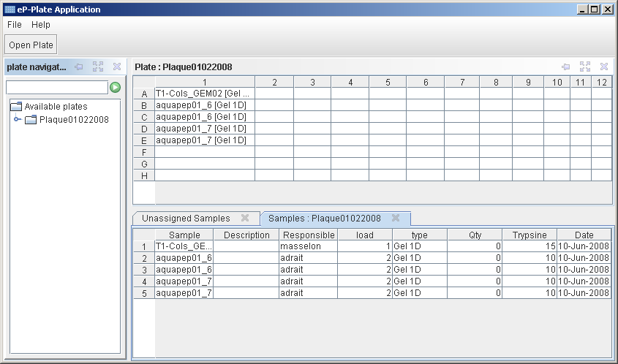
Task: Click the green search go button
Action: 115,88
